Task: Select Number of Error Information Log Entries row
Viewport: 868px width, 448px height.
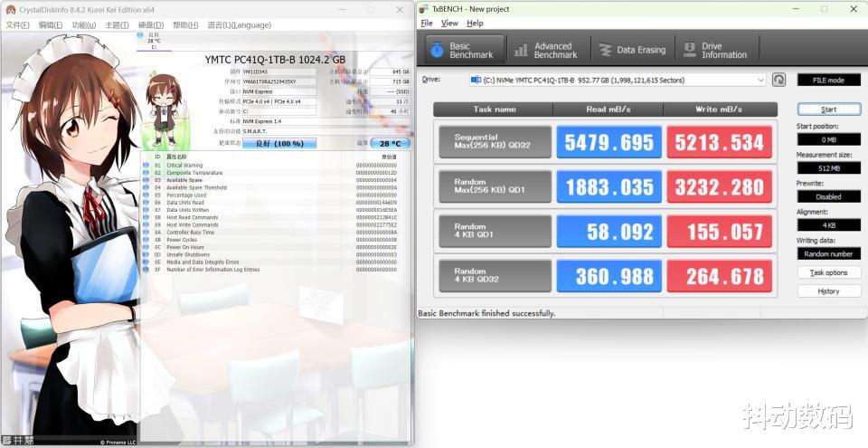Action: click(x=276, y=270)
